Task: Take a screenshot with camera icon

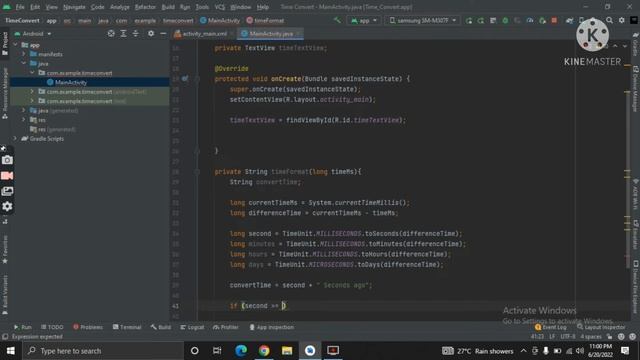Action: [7, 160]
